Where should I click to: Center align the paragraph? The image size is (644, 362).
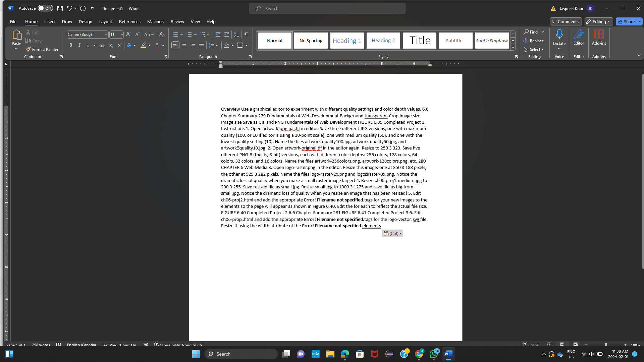click(184, 45)
